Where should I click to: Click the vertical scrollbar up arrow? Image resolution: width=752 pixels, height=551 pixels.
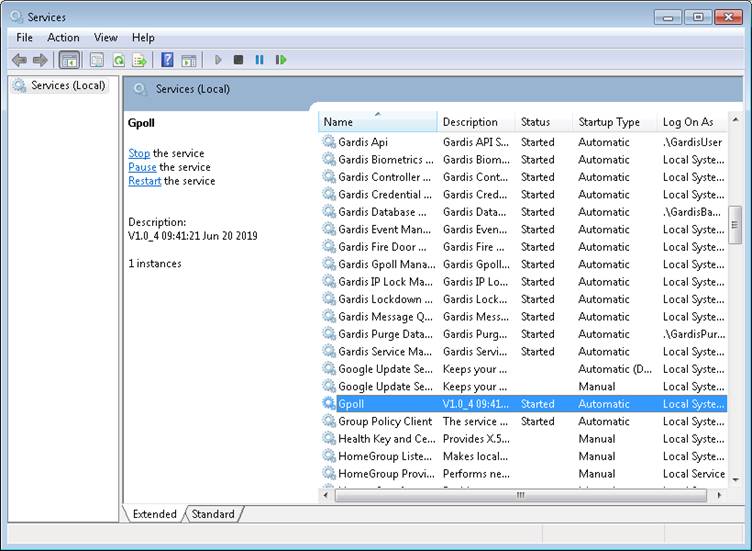(735, 119)
